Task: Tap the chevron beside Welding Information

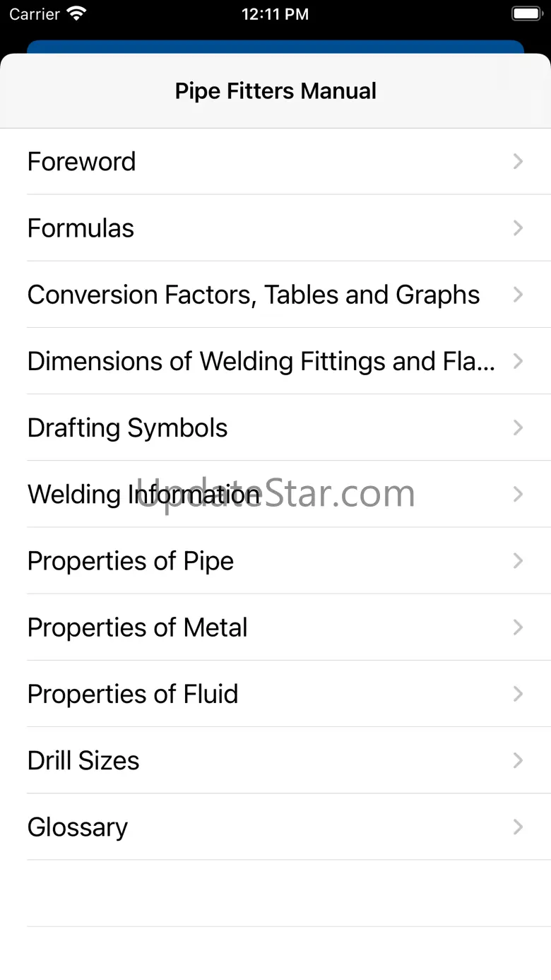Action: coord(518,494)
